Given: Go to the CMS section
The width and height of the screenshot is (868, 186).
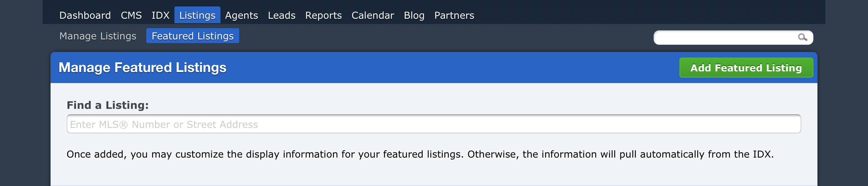Looking at the screenshot, I should tap(131, 15).
